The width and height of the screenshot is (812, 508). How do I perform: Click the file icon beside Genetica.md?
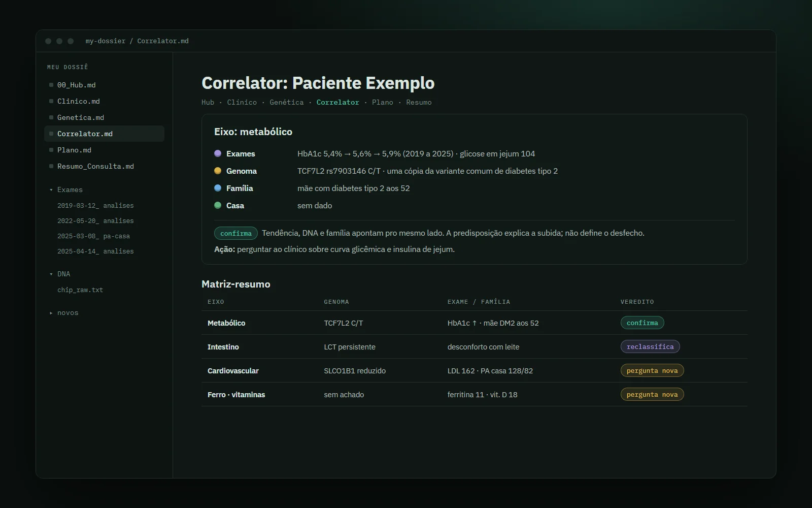click(51, 117)
